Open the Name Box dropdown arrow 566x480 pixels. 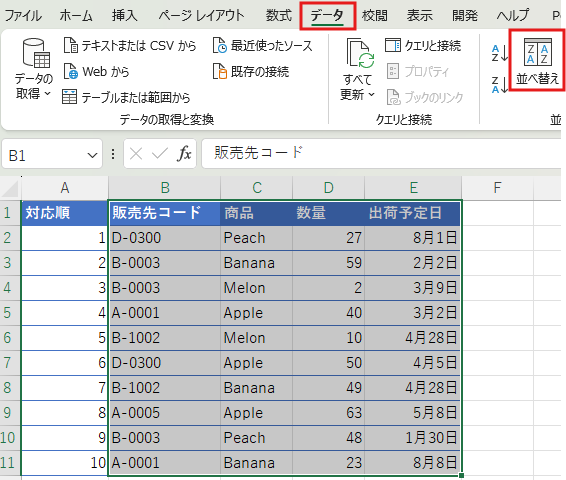click(92, 156)
